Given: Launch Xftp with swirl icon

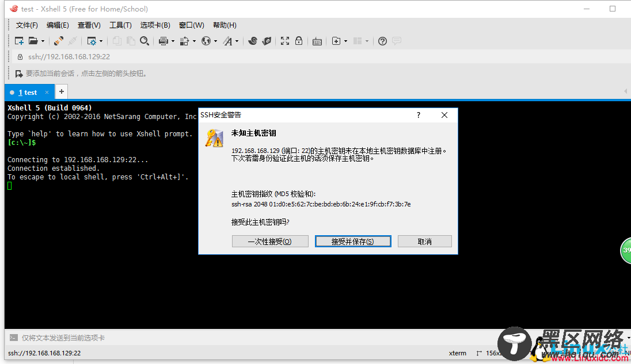Looking at the screenshot, I should click(x=253, y=41).
